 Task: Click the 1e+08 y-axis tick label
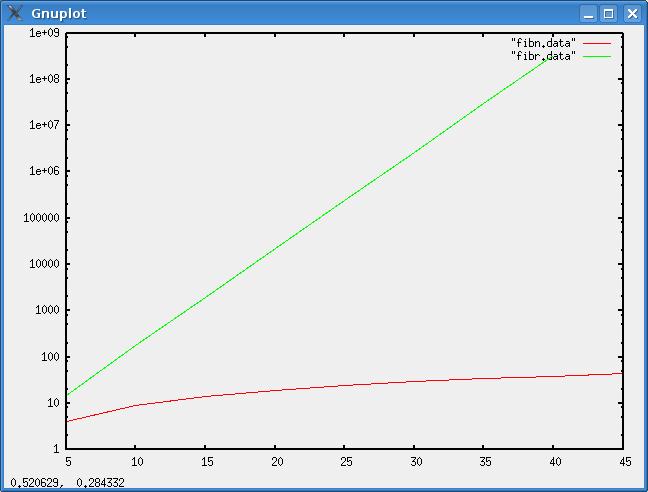coord(45,79)
